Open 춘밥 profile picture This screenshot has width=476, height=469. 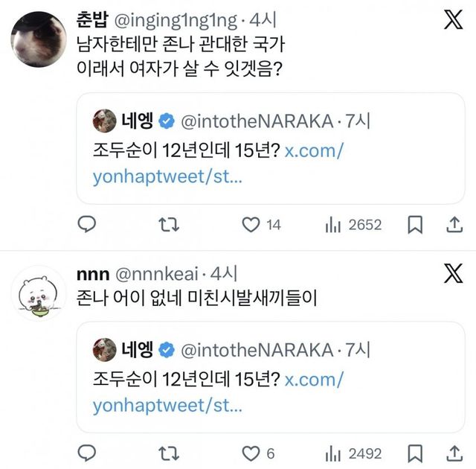[39, 39]
